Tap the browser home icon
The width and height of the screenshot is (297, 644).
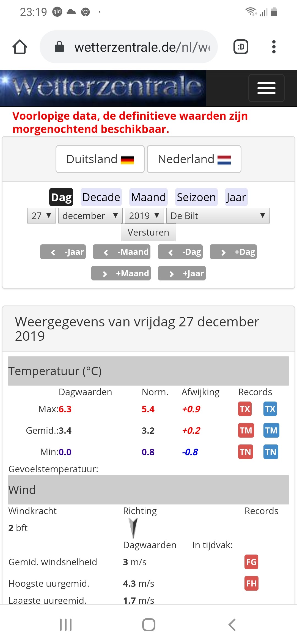[20, 47]
